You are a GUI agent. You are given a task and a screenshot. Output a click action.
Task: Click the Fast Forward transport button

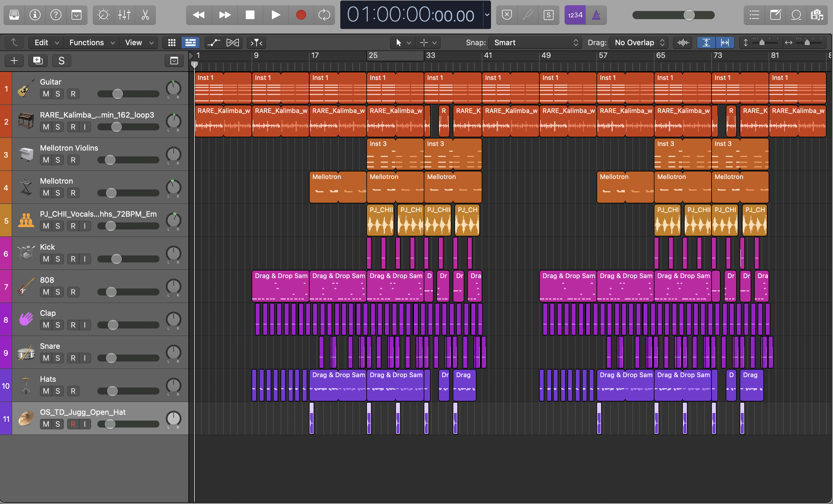point(224,15)
